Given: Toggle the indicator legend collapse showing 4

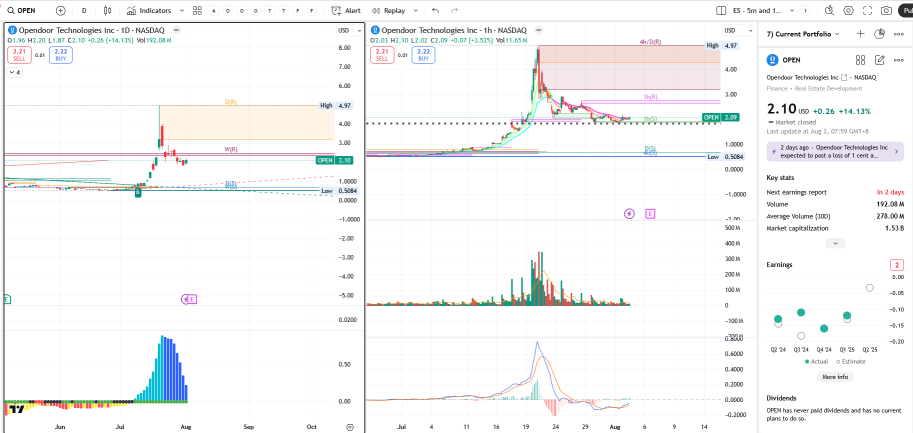Looking at the screenshot, I should (x=14, y=72).
